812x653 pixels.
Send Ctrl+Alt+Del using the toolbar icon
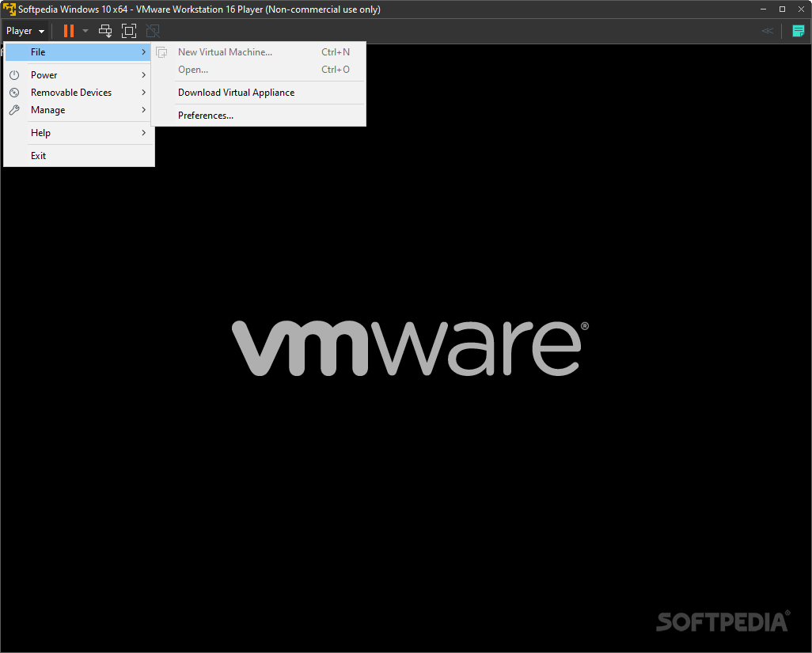(x=105, y=30)
